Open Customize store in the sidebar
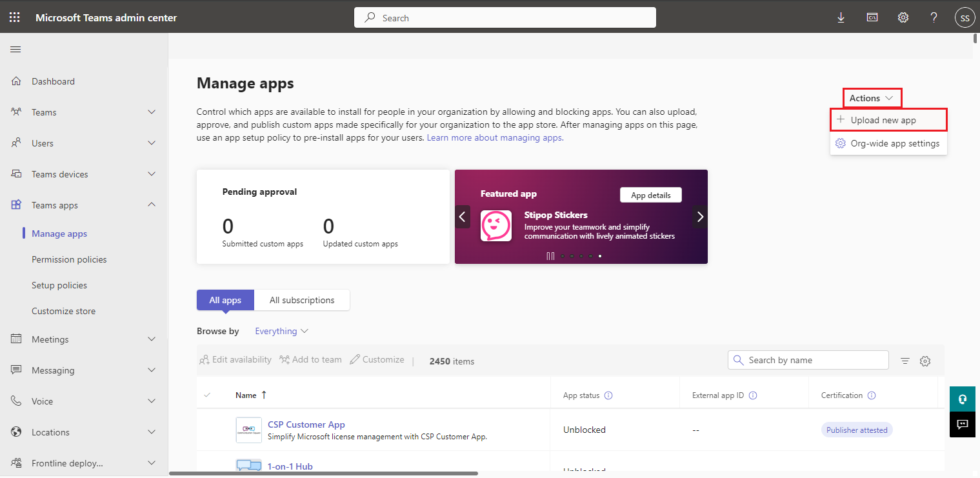 coord(63,311)
